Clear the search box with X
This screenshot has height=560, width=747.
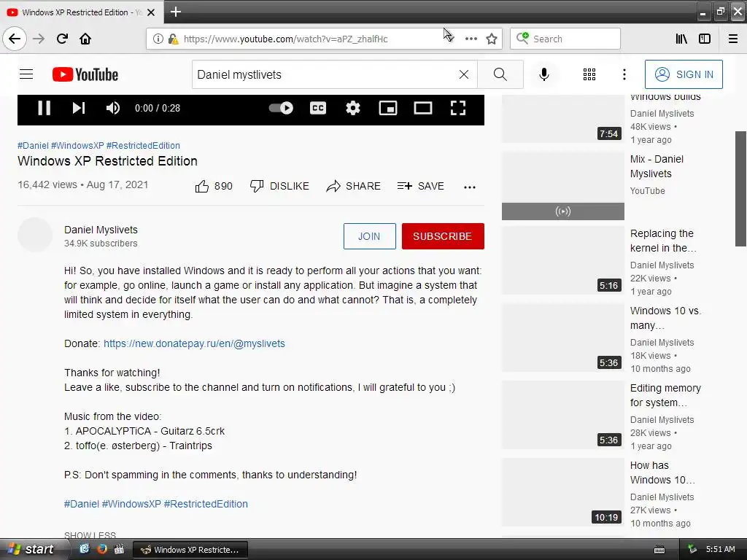coord(463,74)
